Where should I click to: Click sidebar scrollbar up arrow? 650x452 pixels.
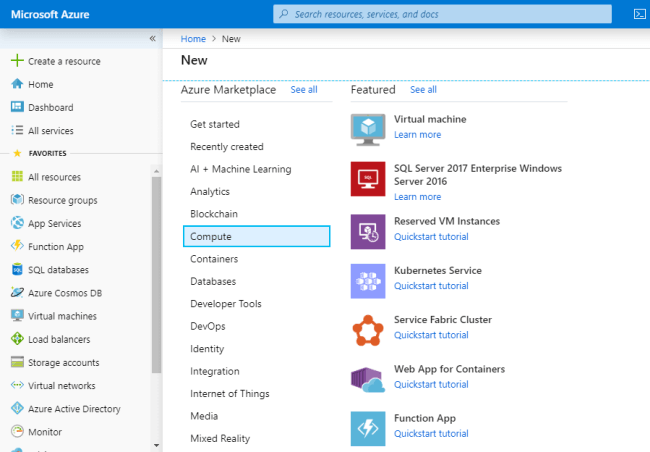point(156,171)
